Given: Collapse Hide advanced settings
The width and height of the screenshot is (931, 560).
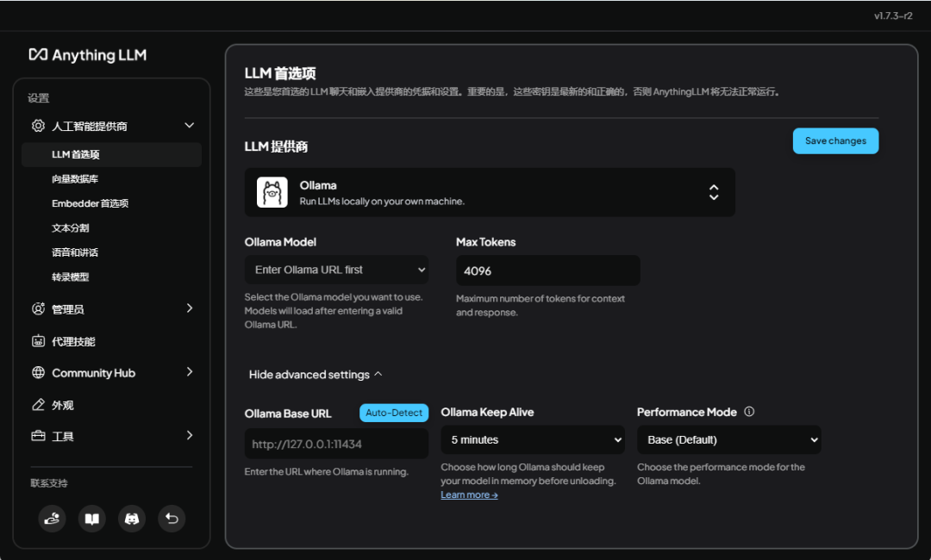Looking at the screenshot, I should click(x=316, y=374).
